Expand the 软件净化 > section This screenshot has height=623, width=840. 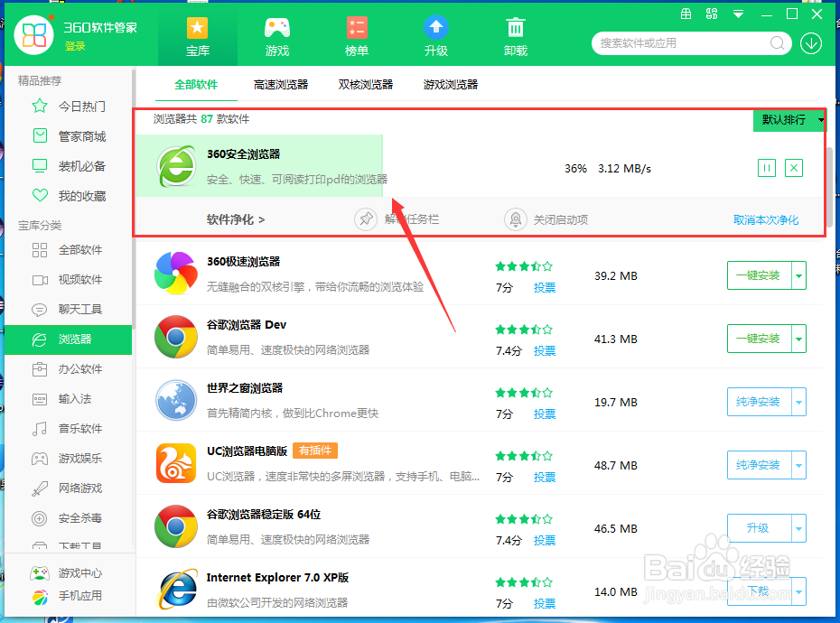[236, 219]
